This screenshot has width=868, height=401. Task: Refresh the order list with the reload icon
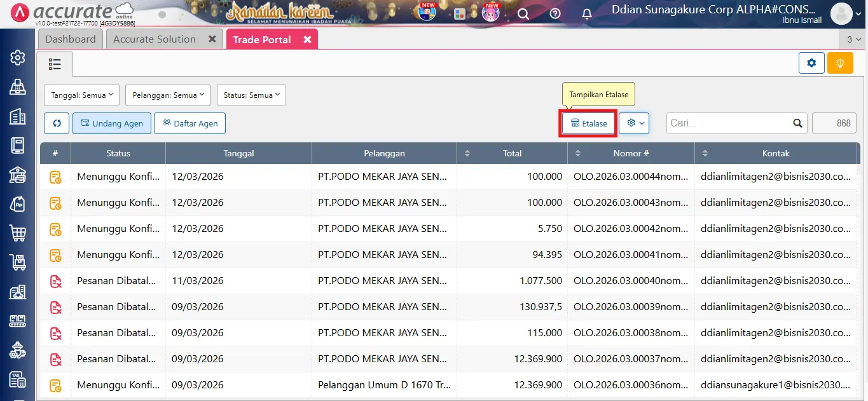(56, 123)
